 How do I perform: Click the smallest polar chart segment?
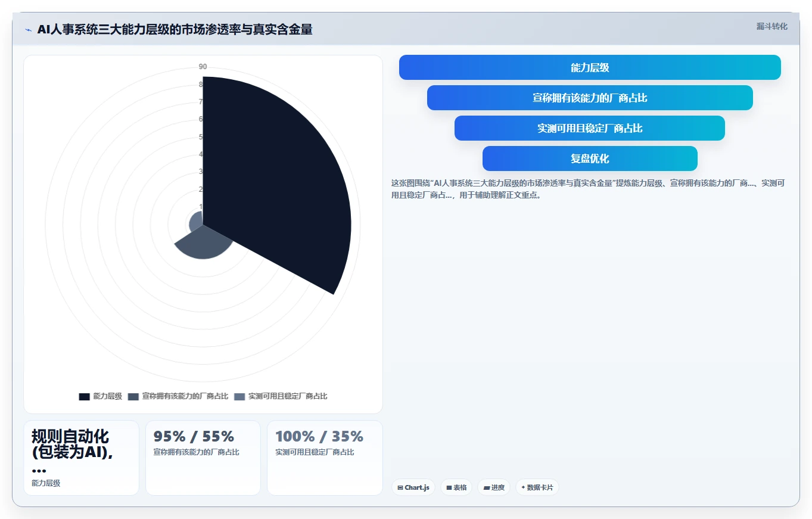pyautogui.click(x=195, y=222)
